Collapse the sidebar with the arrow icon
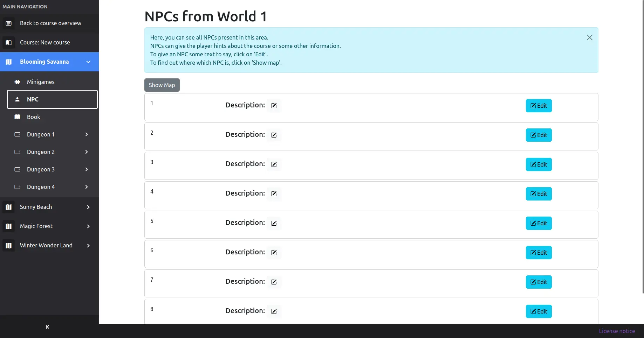Viewport: 644px width, 338px height. click(47, 327)
